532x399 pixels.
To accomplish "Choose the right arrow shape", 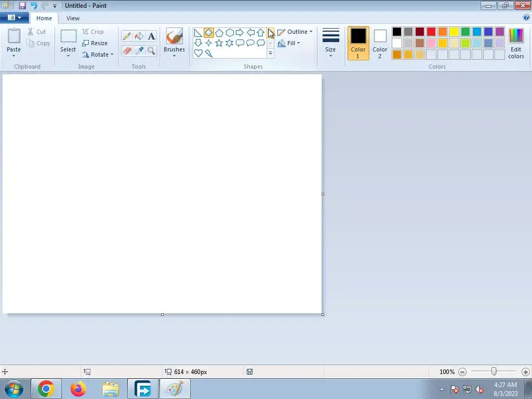I will click(x=240, y=33).
